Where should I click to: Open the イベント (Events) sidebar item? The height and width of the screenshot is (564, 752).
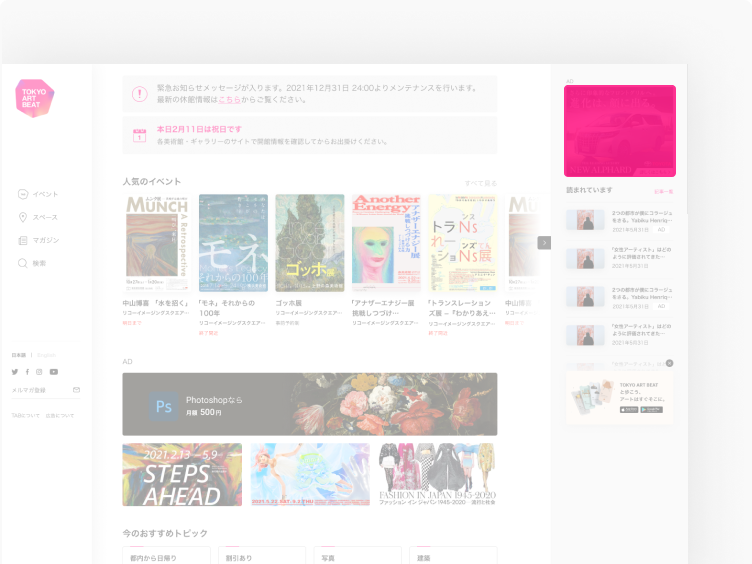(38, 194)
